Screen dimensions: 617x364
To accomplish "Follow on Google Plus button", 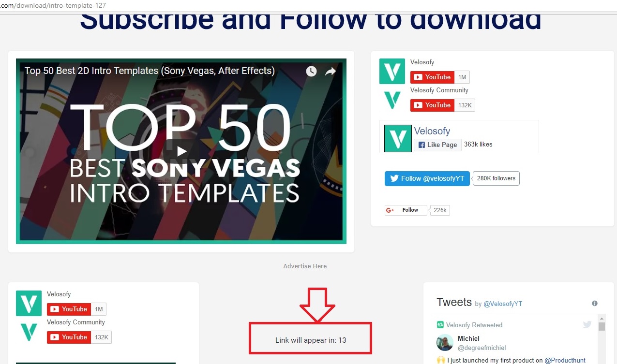I will coord(406,210).
